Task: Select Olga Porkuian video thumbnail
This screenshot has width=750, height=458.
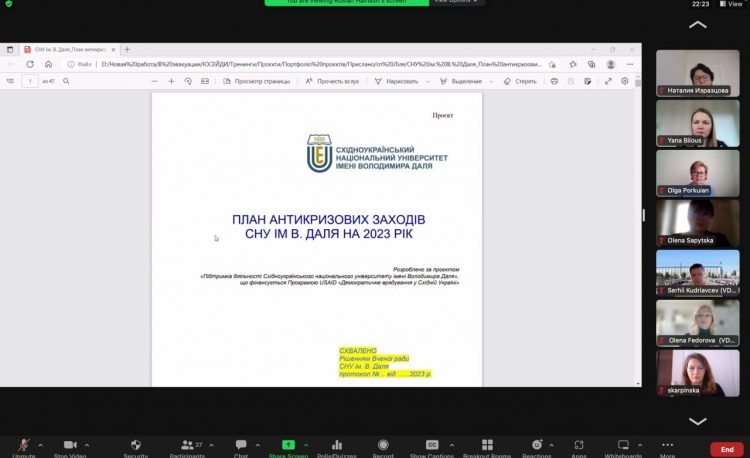Action: (x=697, y=173)
